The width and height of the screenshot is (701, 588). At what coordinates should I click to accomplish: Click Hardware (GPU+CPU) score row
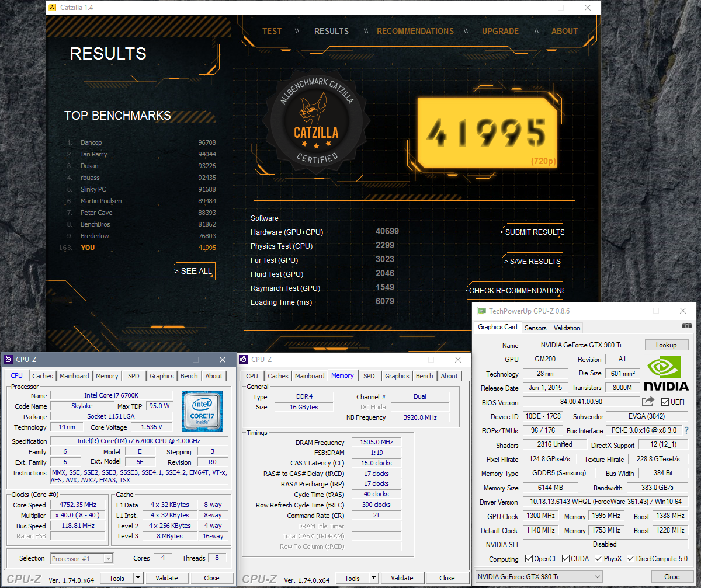[325, 232]
